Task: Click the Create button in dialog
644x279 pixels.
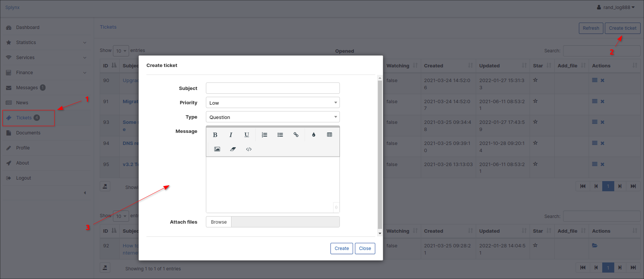Action: pos(341,249)
